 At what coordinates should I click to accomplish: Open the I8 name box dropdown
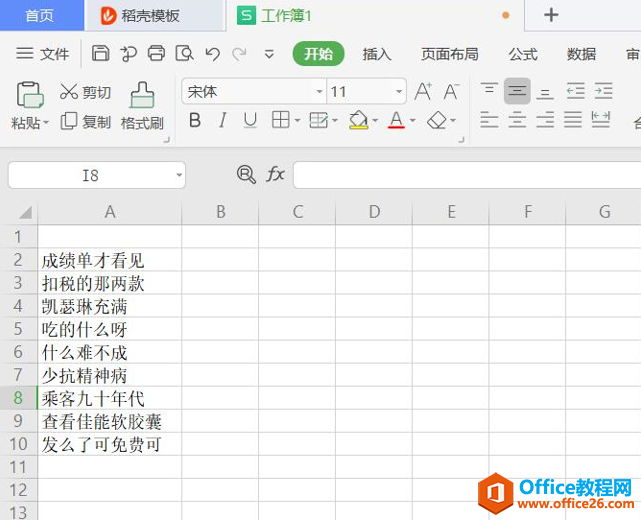point(179,175)
